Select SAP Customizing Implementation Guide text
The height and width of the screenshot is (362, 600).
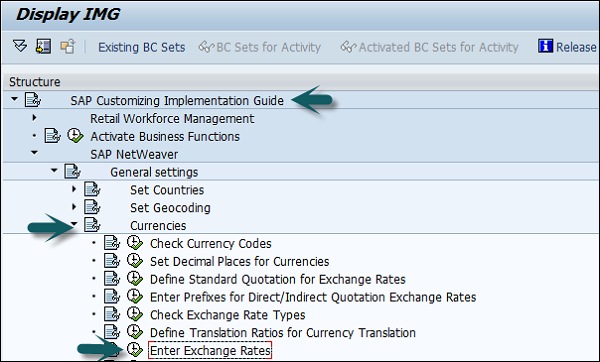(x=177, y=101)
